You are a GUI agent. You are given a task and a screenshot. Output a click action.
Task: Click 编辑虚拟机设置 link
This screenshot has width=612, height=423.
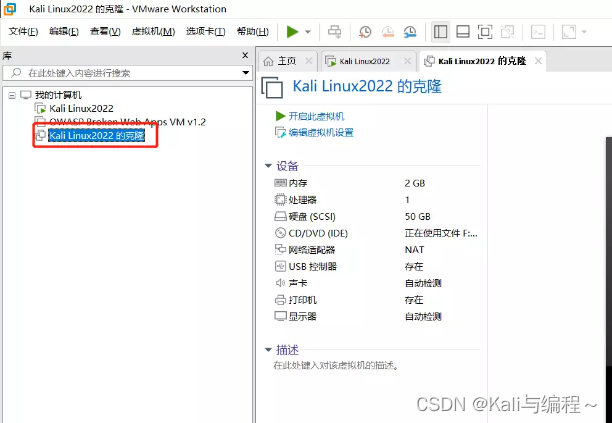click(x=321, y=133)
